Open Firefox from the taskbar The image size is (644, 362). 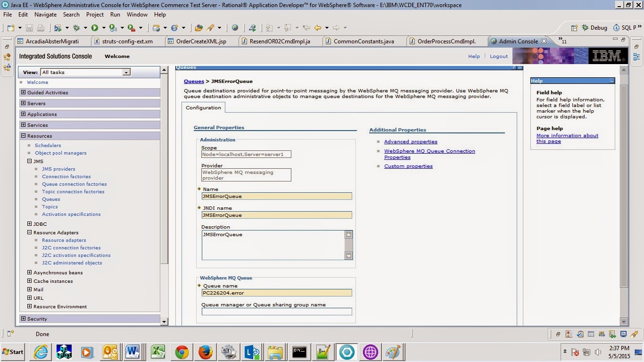205,352
